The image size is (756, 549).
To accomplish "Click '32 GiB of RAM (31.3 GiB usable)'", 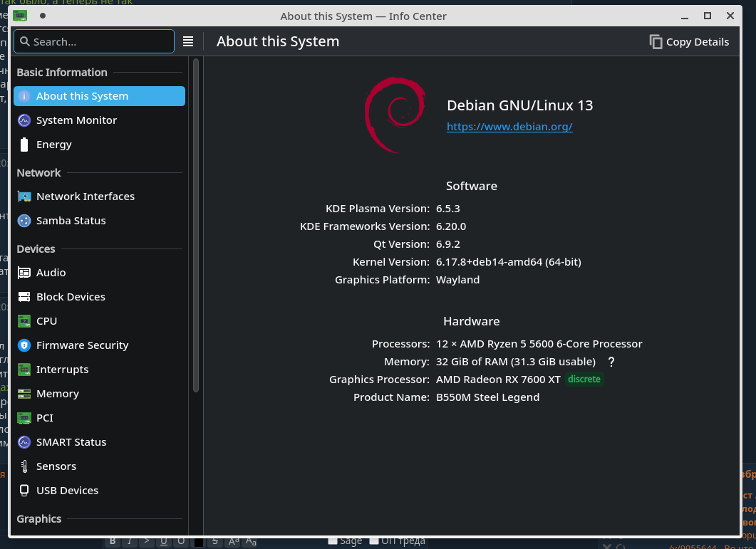I will pos(515,362).
